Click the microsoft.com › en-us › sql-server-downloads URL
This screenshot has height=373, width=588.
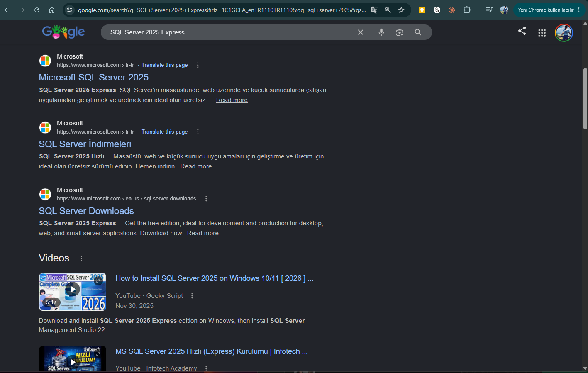[x=127, y=199]
